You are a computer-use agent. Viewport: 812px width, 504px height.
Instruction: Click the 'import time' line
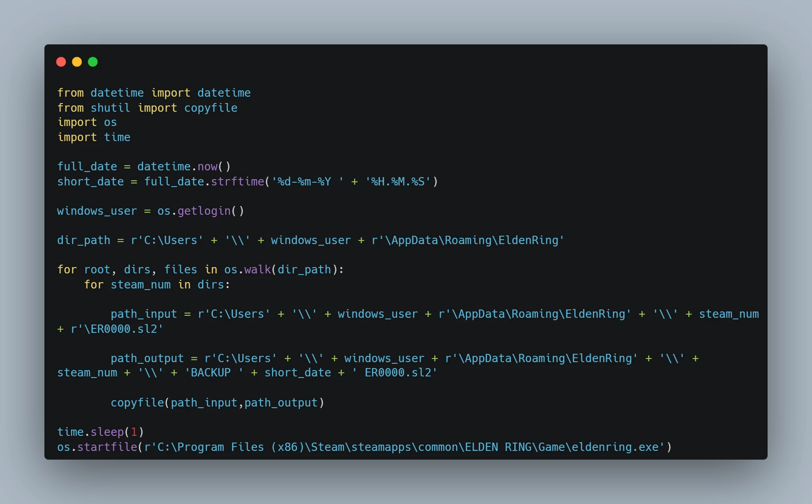[x=94, y=137]
